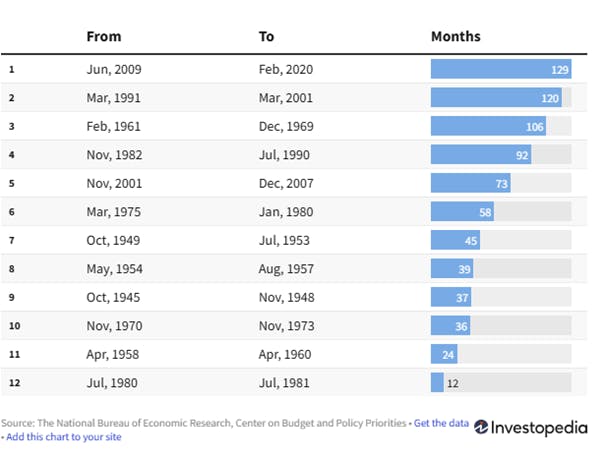This screenshot has width=605, height=459.
Task: Select the 'From' column header
Action: coord(104,36)
